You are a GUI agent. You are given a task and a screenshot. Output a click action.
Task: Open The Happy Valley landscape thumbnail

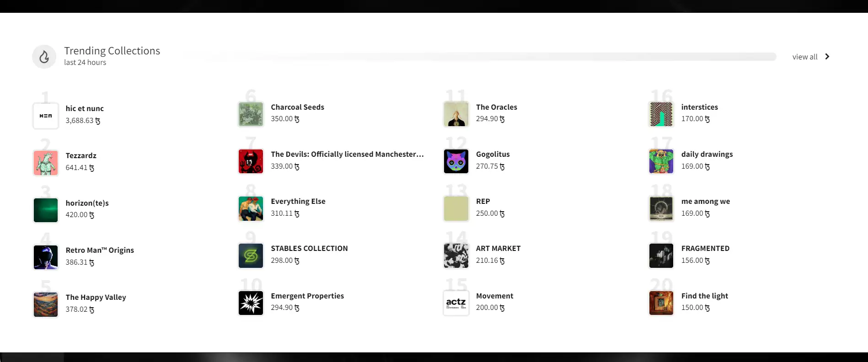click(x=46, y=304)
